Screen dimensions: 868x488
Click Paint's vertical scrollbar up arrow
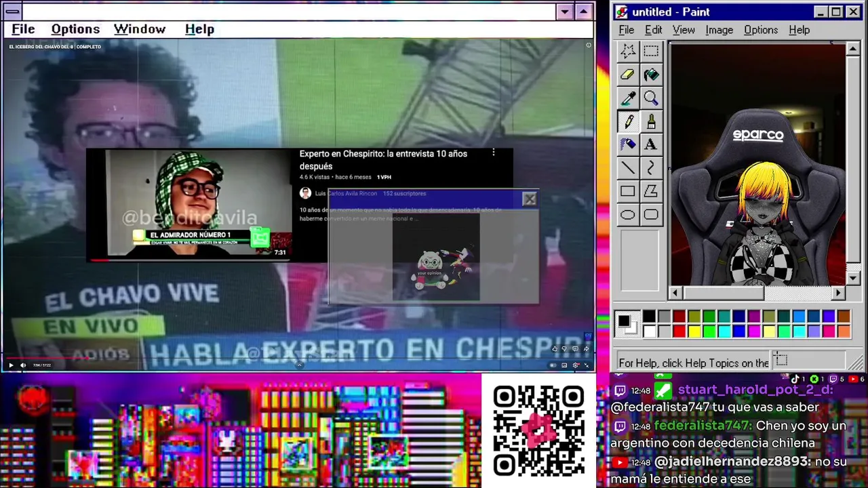854,49
